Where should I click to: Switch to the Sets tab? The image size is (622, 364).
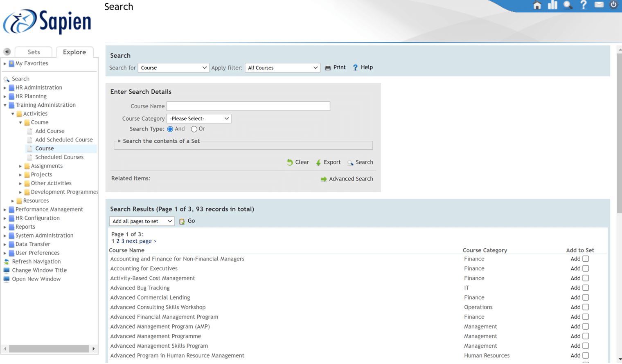33,52
